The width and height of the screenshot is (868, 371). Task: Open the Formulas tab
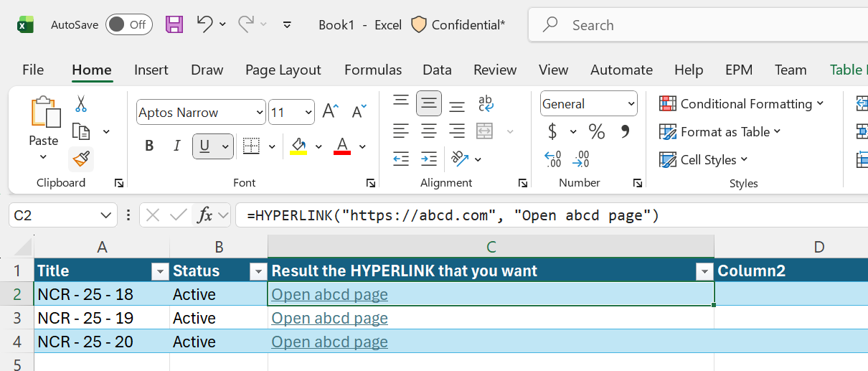point(373,70)
